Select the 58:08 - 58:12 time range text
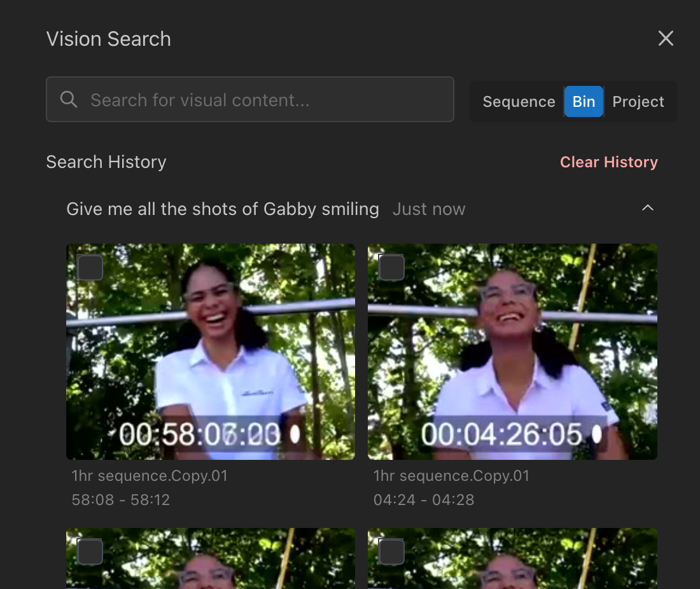The height and width of the screenshot is (589, 700). pos(120,500)
